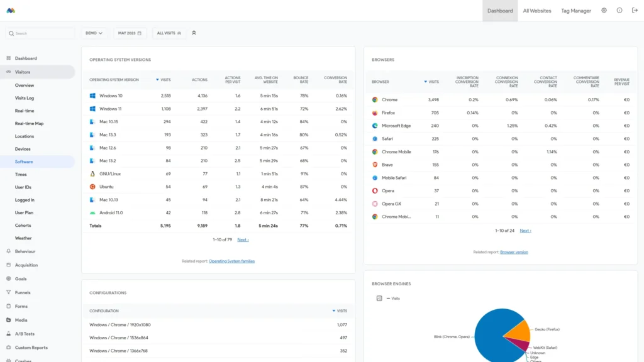The height and width of the screenshot is (362, 644).
Task: Click the Opera browser row icon
Action: [x=375, y=190]
